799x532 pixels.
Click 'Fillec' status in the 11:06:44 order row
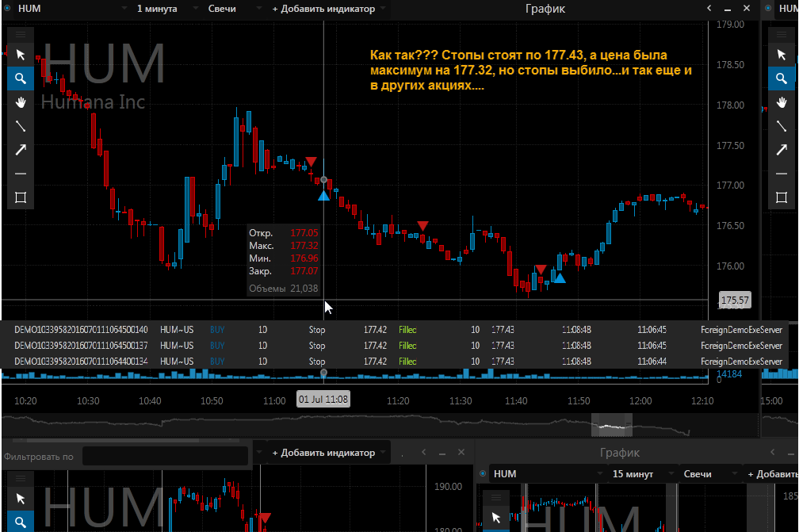[407, 362]
